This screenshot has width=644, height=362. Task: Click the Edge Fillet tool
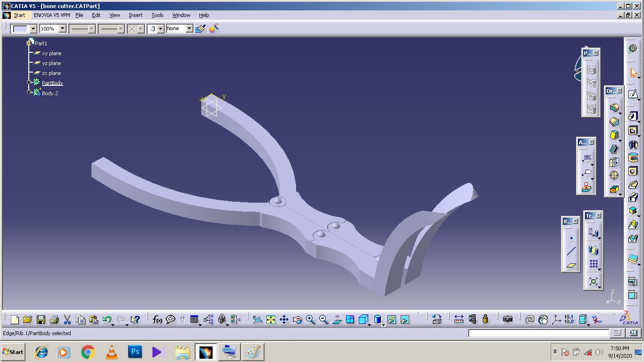click(x=614, y=108)
